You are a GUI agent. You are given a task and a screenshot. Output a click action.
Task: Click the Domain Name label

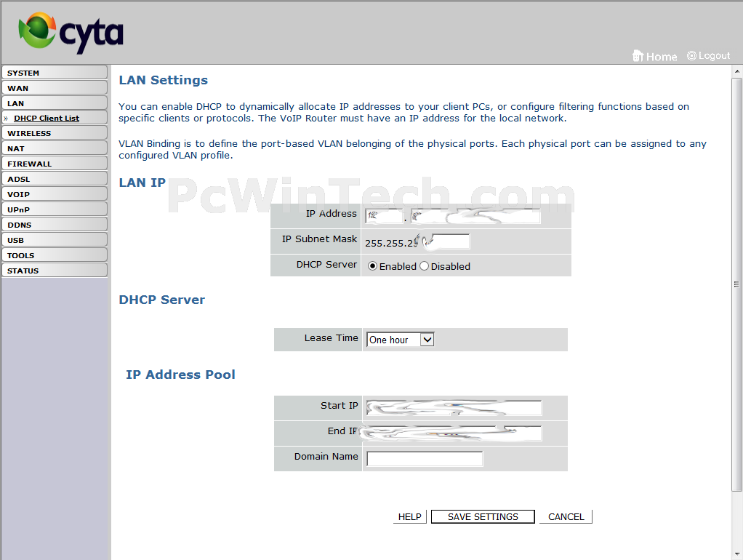(326, 456)
